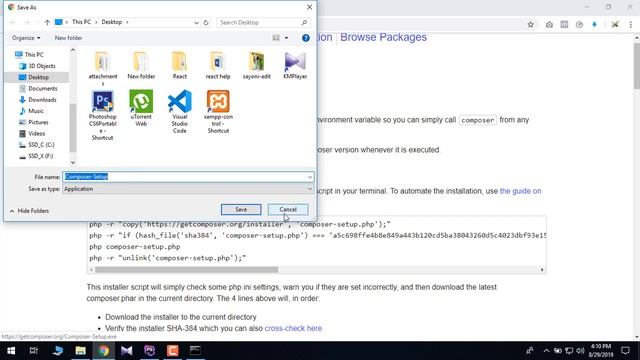Select the KMPlayer shortcut icon

295,62
